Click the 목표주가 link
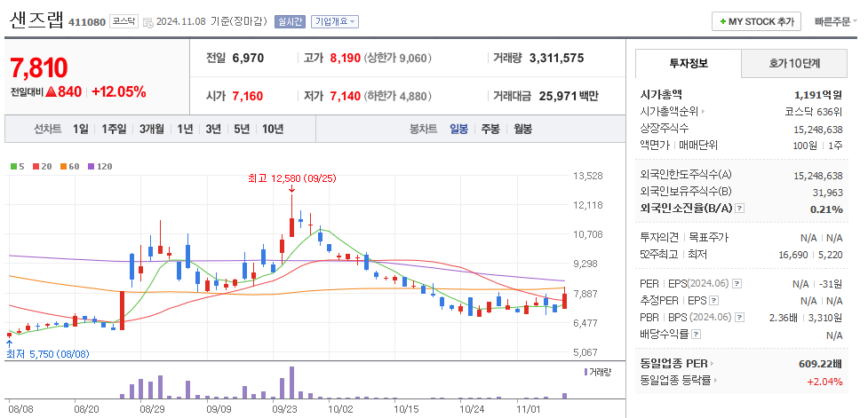The height and width of the screenshot is (418, 868). pyautogui.click(x=709, y=238)
